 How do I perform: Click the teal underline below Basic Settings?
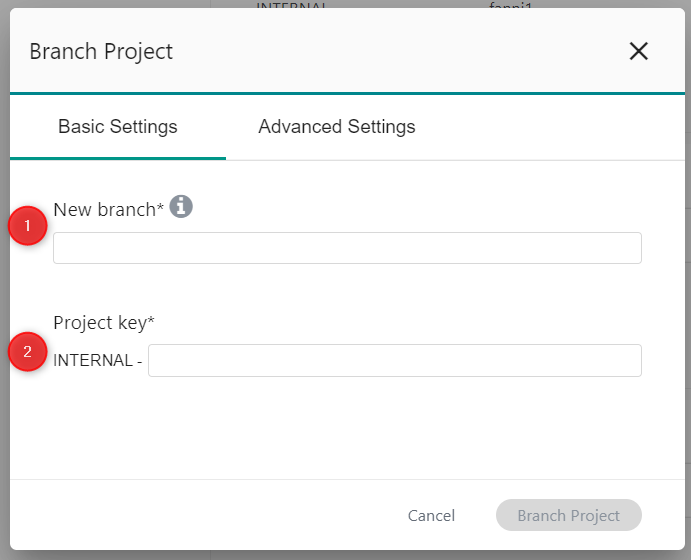[x=118, y=158]
